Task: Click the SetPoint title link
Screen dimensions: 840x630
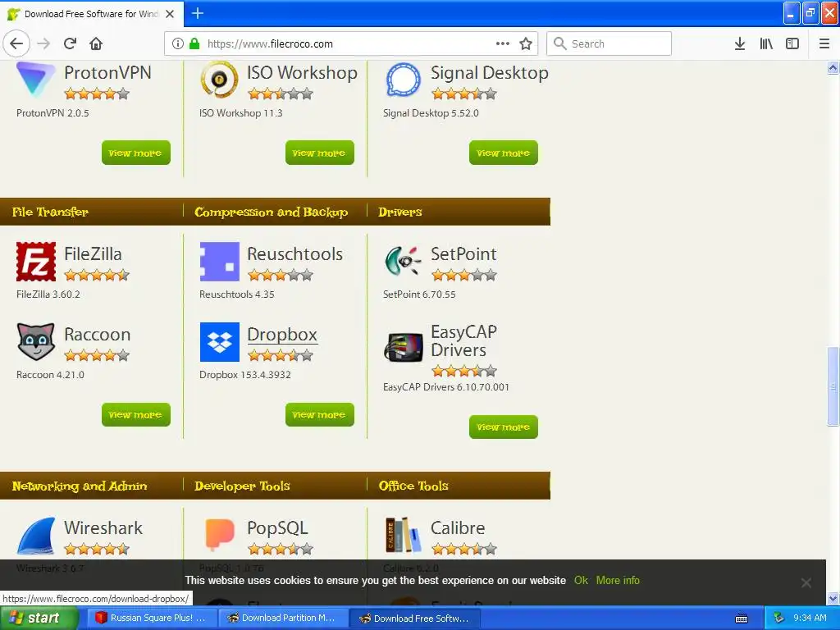Action: click(464, 254)
